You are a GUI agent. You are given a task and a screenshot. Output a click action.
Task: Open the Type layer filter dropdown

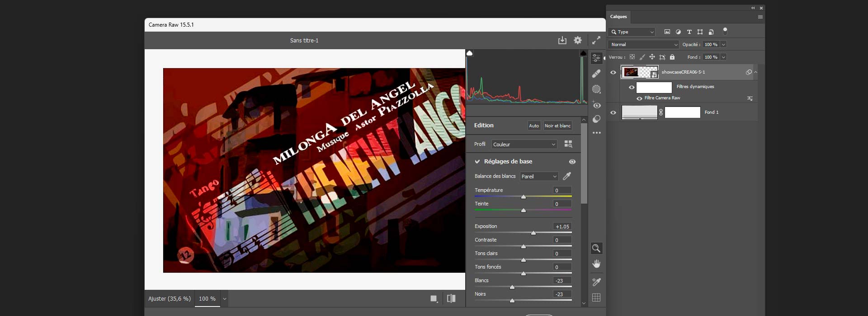[x=632, y=32]
